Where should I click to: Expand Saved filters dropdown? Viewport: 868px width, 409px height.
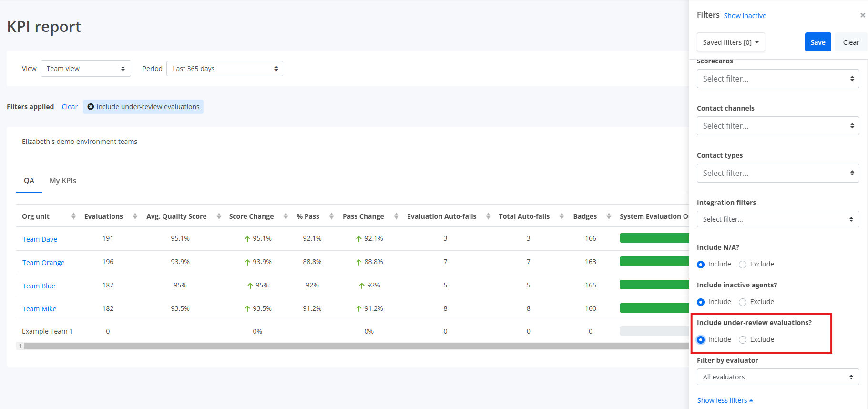(731, 42)
